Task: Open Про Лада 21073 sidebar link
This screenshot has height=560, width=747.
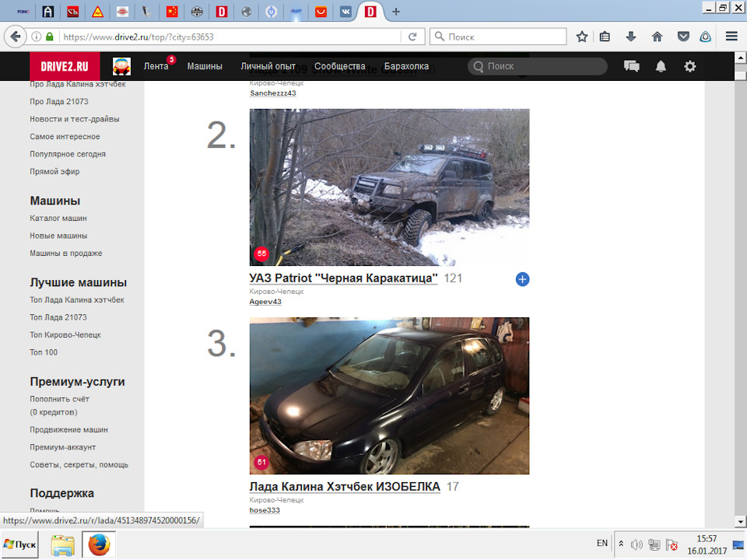Action: [x=59, y=101]
